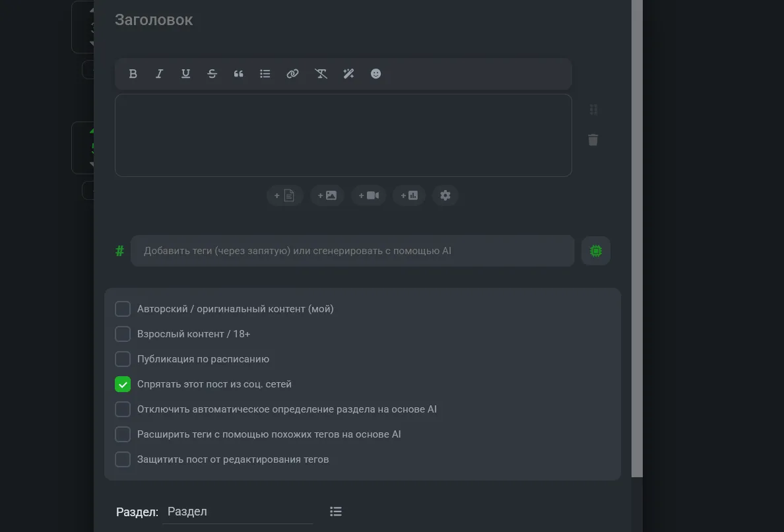The image size is (784, 532).
Task: Add an image block
Action: (327, 195)
